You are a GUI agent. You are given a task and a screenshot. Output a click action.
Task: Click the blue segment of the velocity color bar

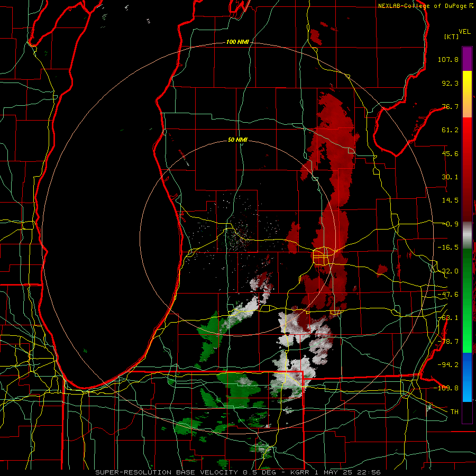467,377
